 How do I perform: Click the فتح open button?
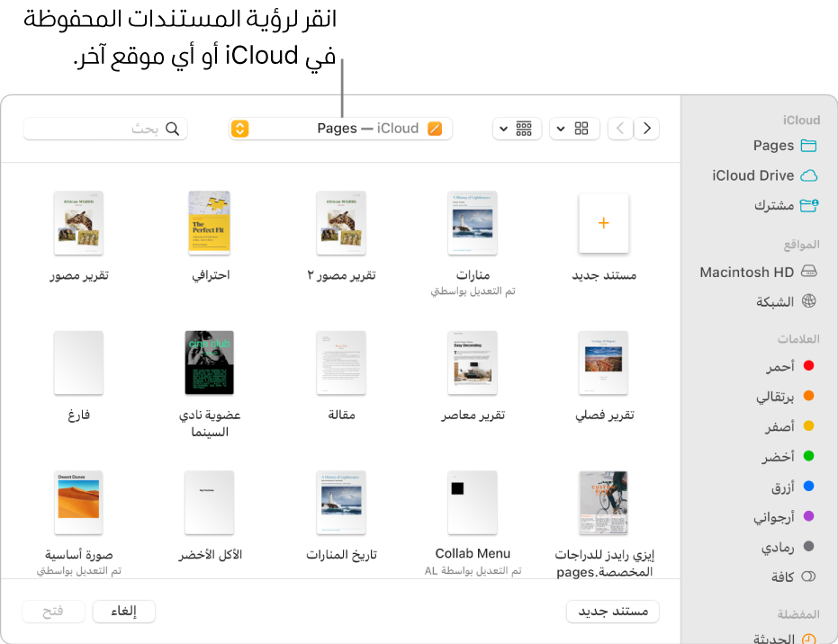point(53,612)
